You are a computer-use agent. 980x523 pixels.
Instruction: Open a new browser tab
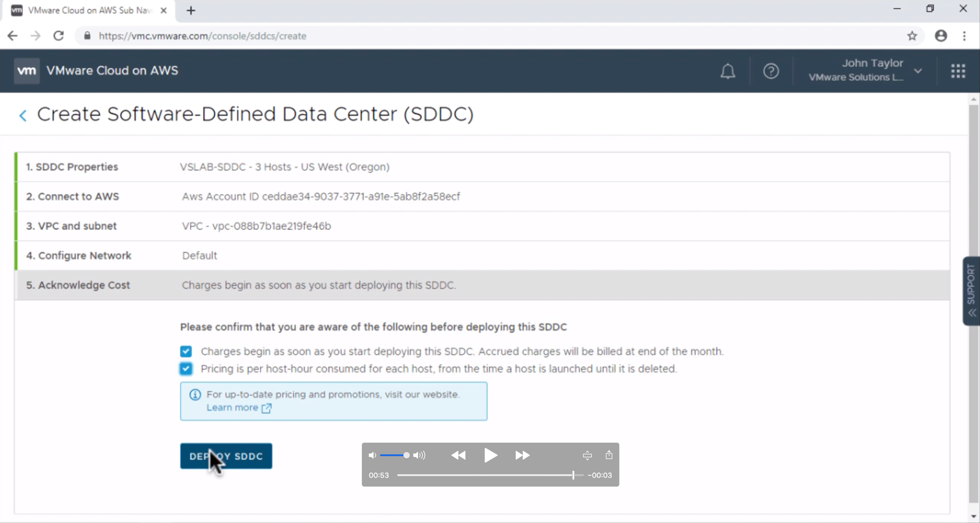coord(191,11)
